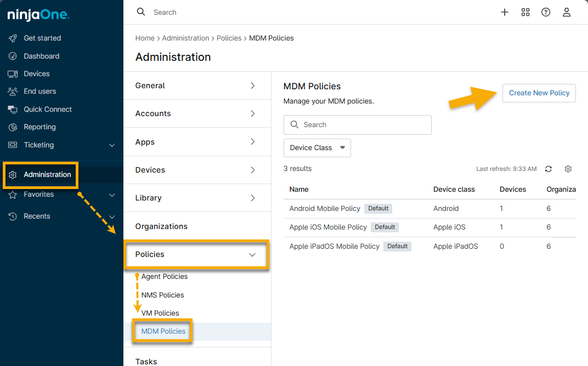
Task: Open the Device Class dropdown
Action: (317, 148)
